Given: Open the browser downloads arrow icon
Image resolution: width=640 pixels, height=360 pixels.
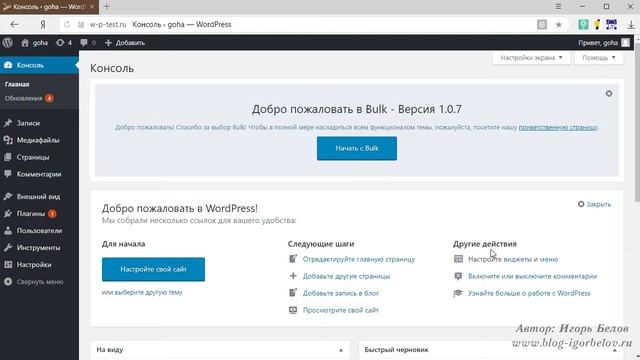Looking at the screenshot, I should [x=631, y=24].
